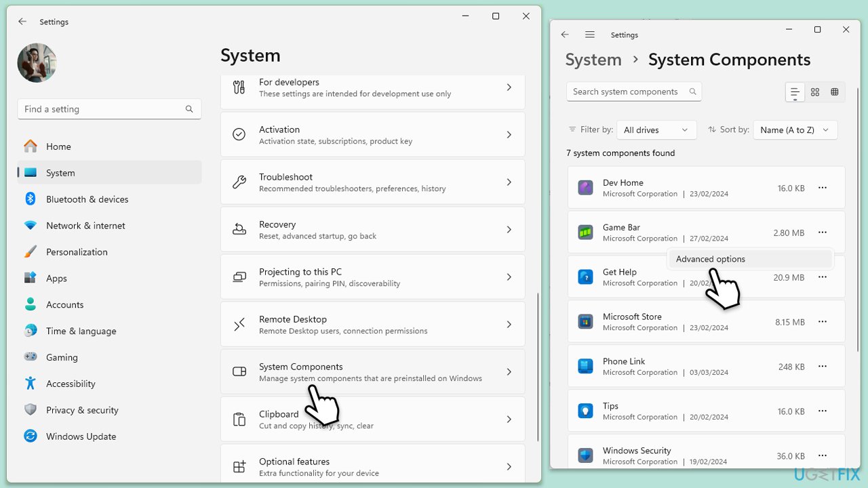Open Privacy & security section

(109, 411)
